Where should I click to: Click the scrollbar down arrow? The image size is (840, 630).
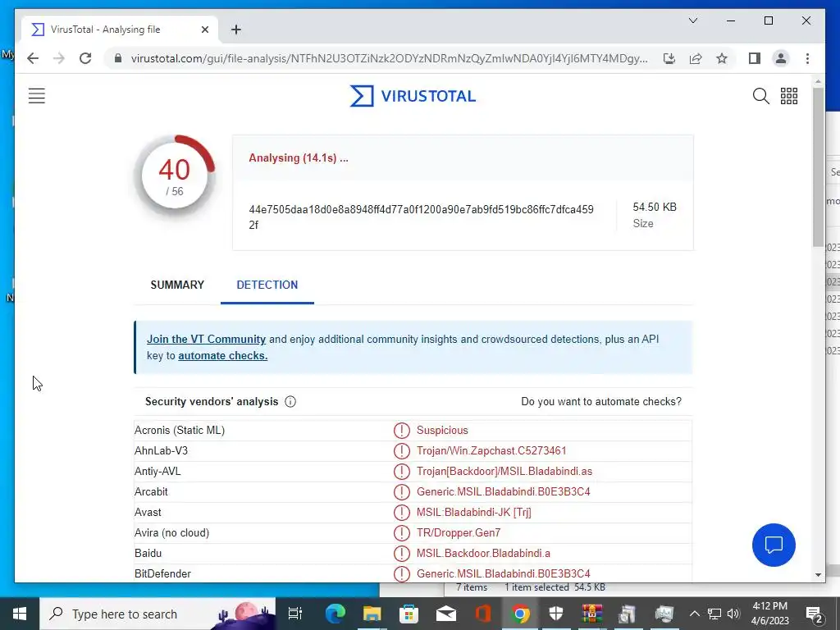(818, 574)
